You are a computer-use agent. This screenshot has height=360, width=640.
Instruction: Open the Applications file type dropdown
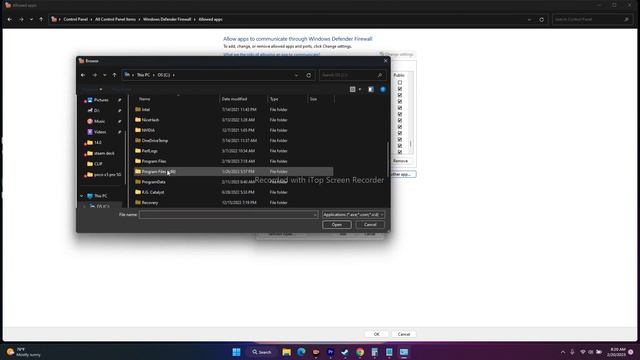pos(353,215)
